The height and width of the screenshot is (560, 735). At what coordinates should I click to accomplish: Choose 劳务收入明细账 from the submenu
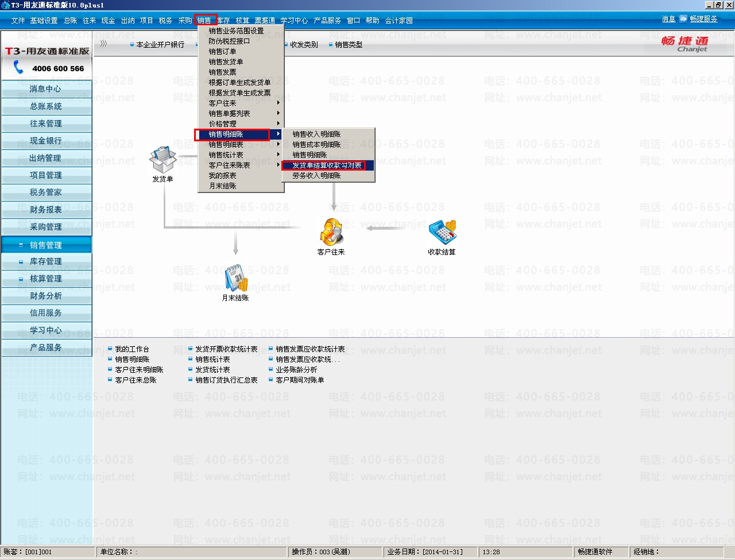328,176
